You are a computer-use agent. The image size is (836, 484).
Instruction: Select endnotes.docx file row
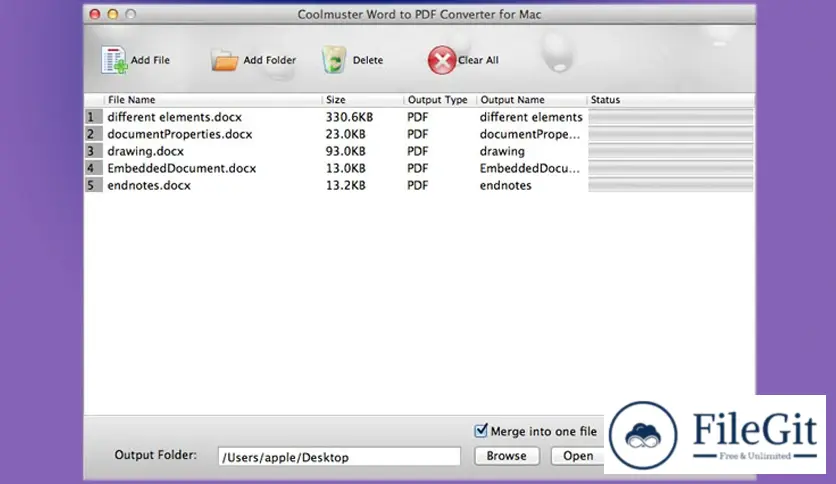[x=419, y=185]
